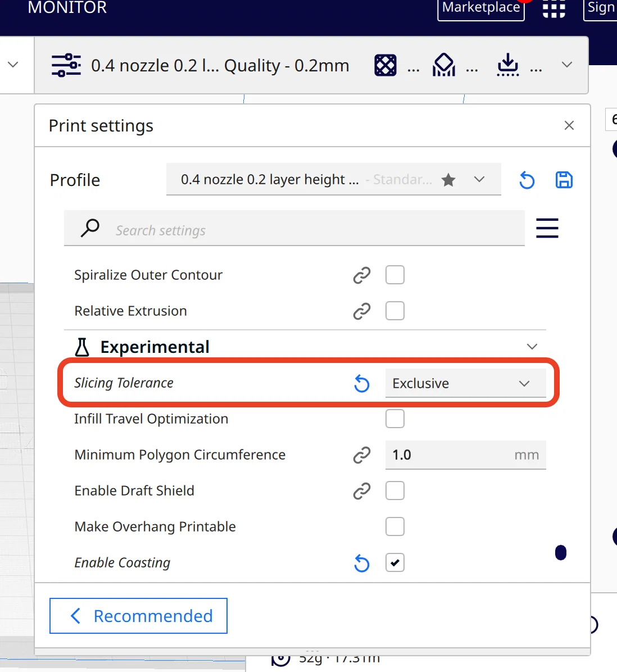This screenshot has width=617, height=672.
Task: Toggle the Infill Travel Optimization checkbox
Action: [x=395, y=419]
